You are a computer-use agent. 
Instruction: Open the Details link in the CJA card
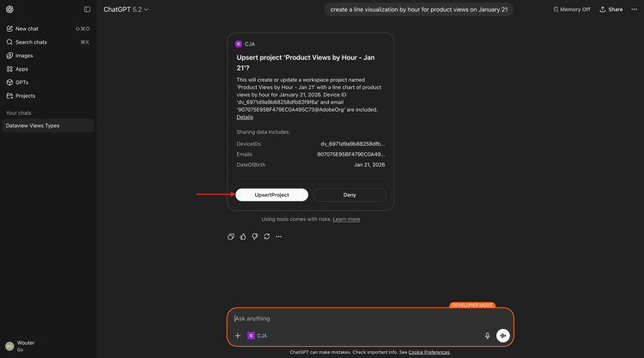coord(245,118)
